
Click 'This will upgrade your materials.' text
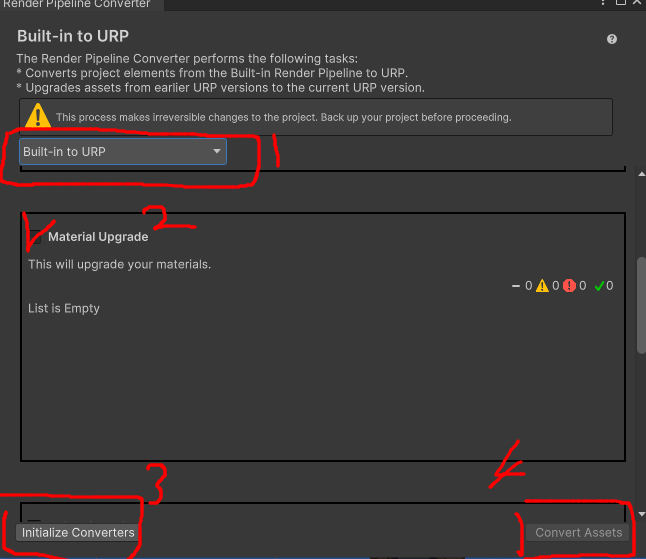[119, 264]
